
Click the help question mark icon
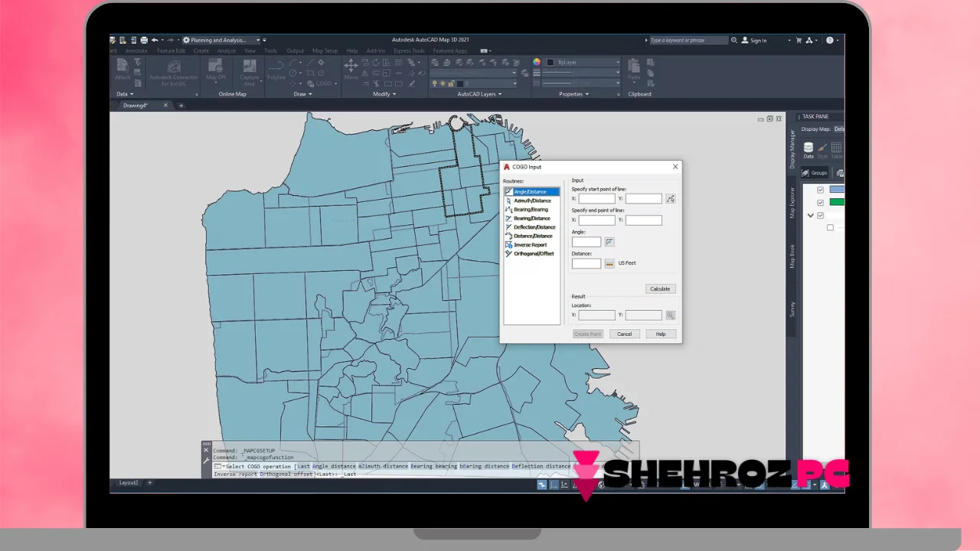click(830, 40)
